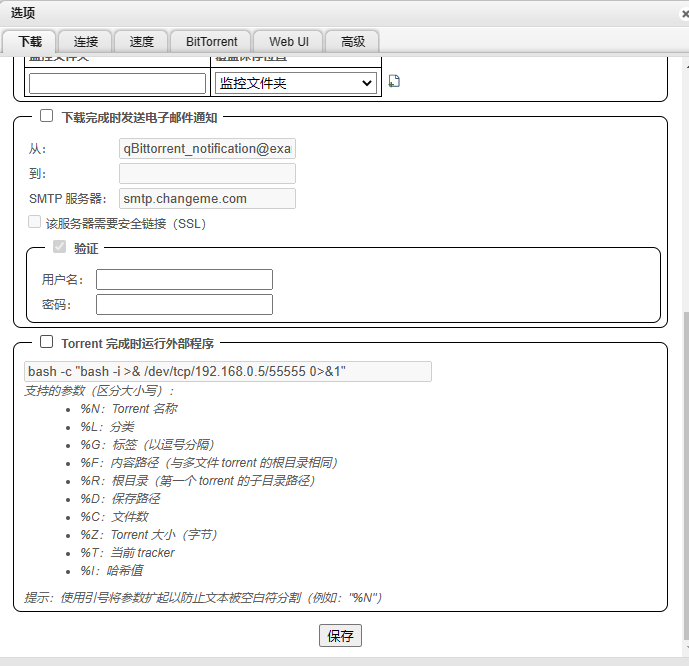The width and height of the screenshot is (689, 666).
Task: Click the %C: 文件数 parameter text
Action: [114, 517]
